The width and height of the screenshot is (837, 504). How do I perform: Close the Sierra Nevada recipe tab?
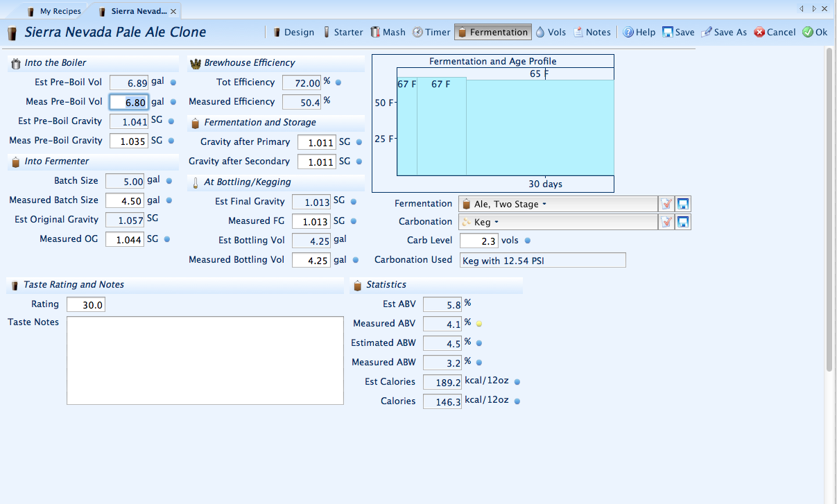tap(174, 11)
